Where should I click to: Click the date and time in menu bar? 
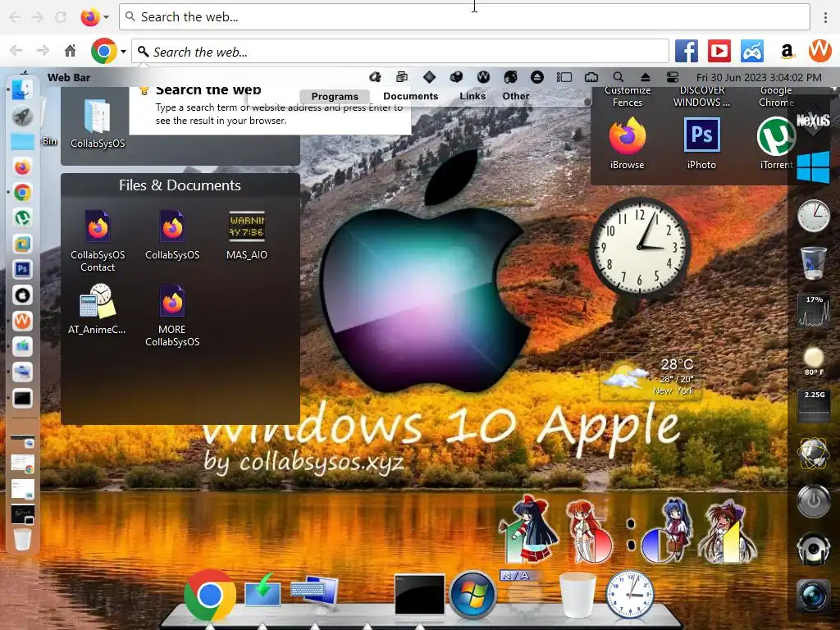pyautogui.click(x=759, y=77)
